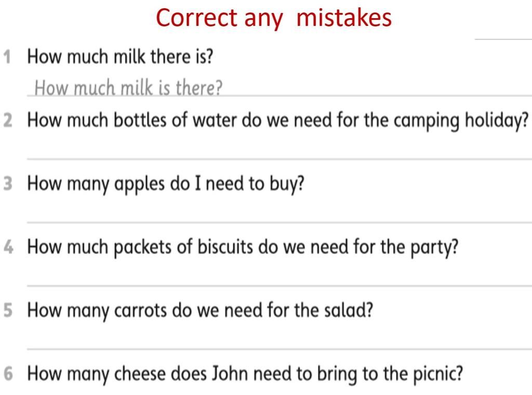
Task: Click the question number 3
Action: [x=8, y=183]
